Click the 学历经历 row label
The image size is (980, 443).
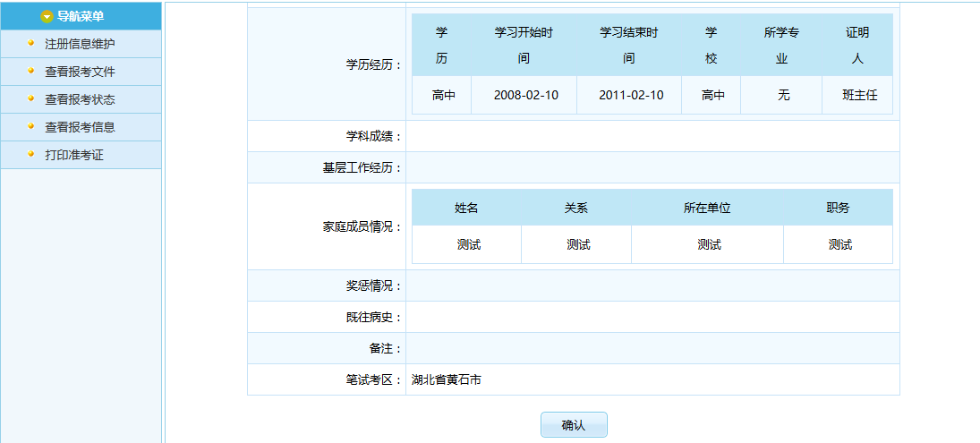pyautogui.click(x=374, y=64)
